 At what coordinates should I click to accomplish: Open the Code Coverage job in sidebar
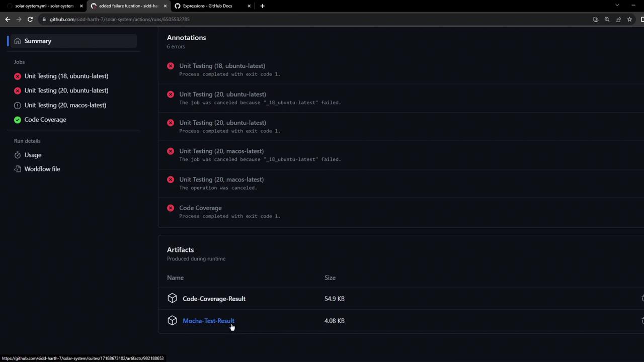coord(45,120)
